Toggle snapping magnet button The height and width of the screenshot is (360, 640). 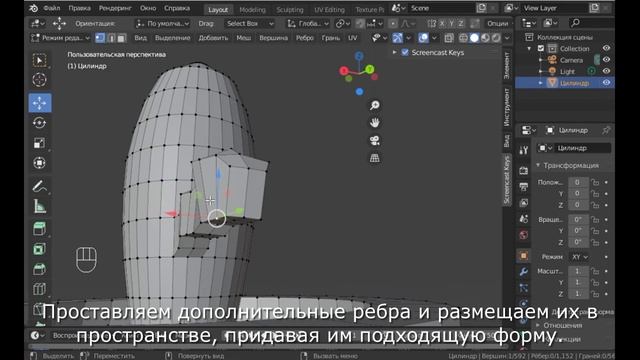point(360,24)
